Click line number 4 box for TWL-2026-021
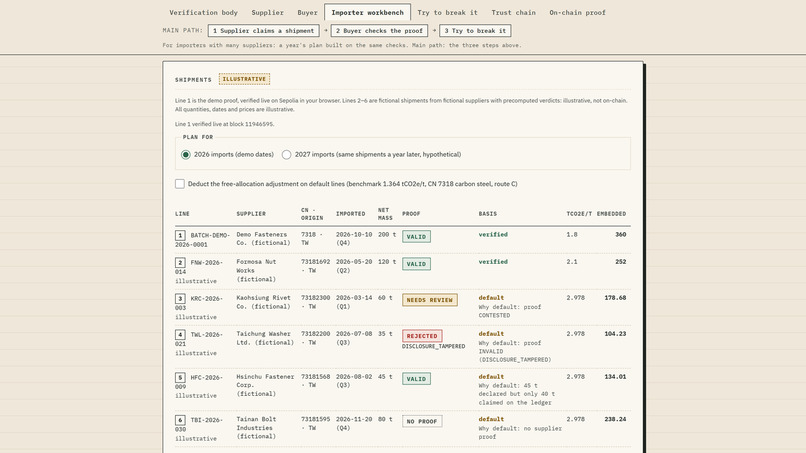Screen dimensions: 806x453 pyautogui.click(x=180, y=335)
